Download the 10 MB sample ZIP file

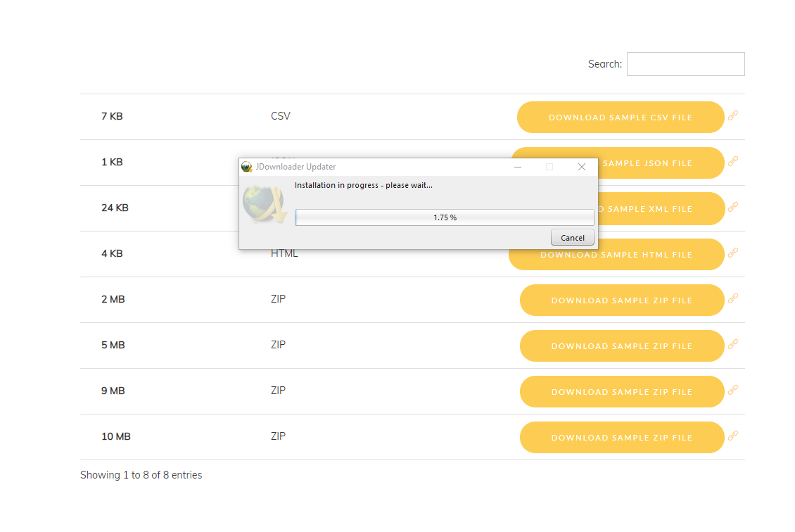[621, 438]
